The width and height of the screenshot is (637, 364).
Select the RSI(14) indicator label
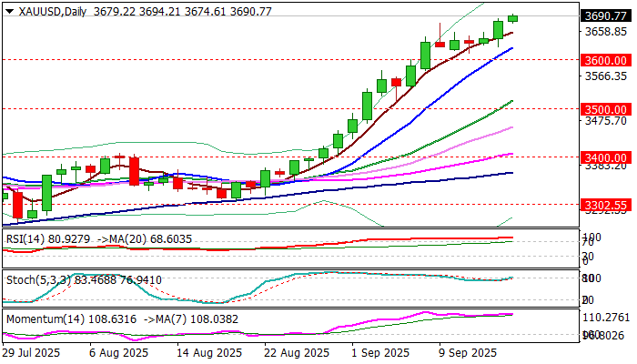click(25, 238)
